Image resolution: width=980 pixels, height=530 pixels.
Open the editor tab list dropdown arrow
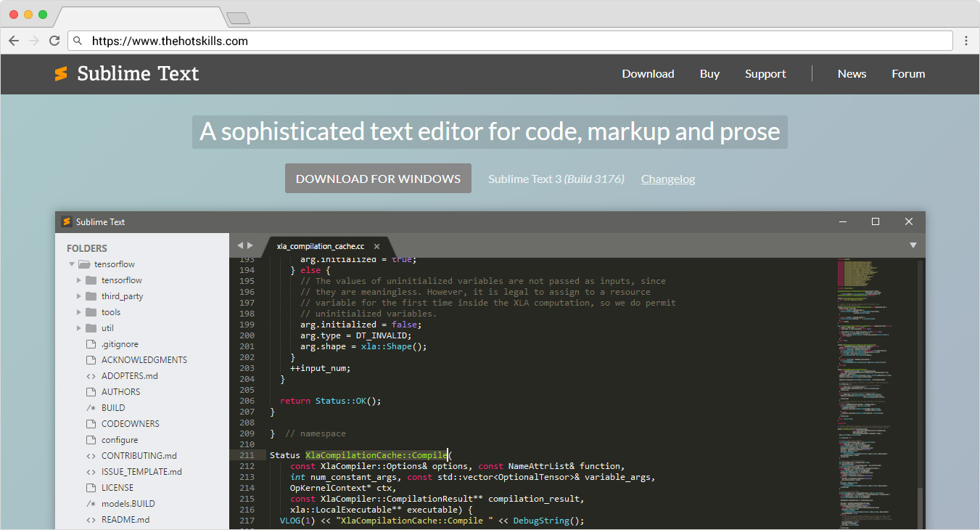point(913,245)
